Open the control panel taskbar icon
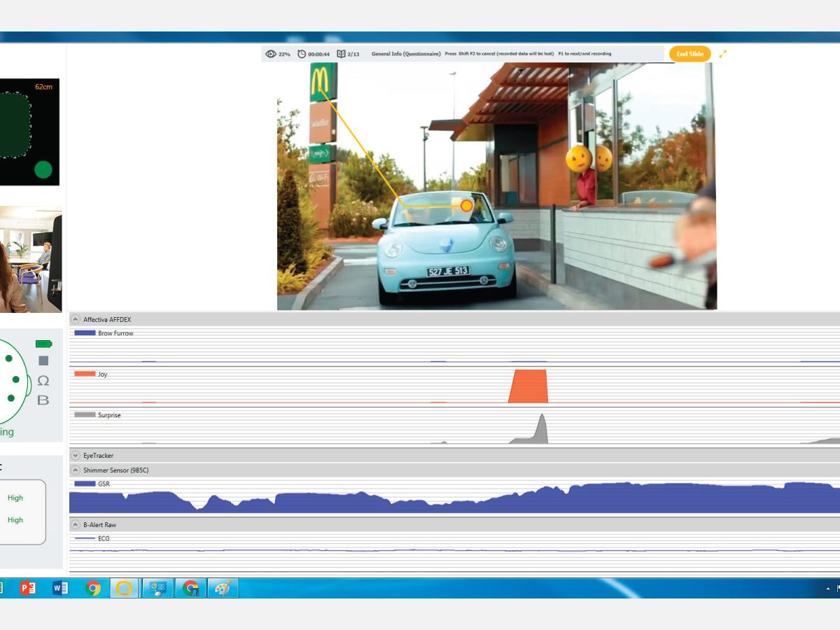This screenshot has height=630, width=840. 157,588
